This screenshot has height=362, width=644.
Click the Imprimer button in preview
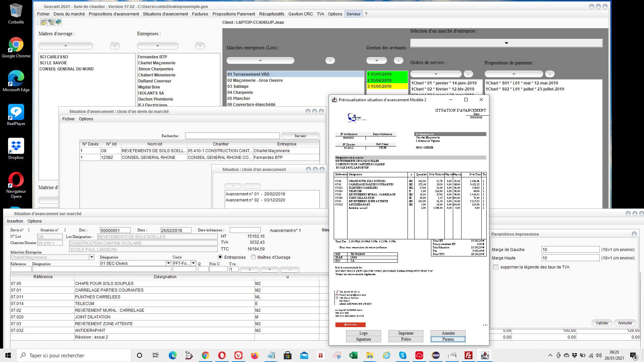tap(406, 333)
